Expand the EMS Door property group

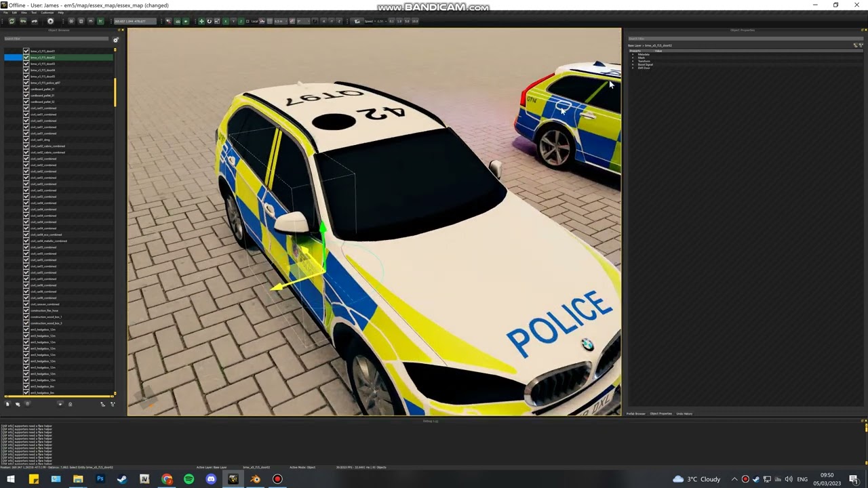coord(633,68)
